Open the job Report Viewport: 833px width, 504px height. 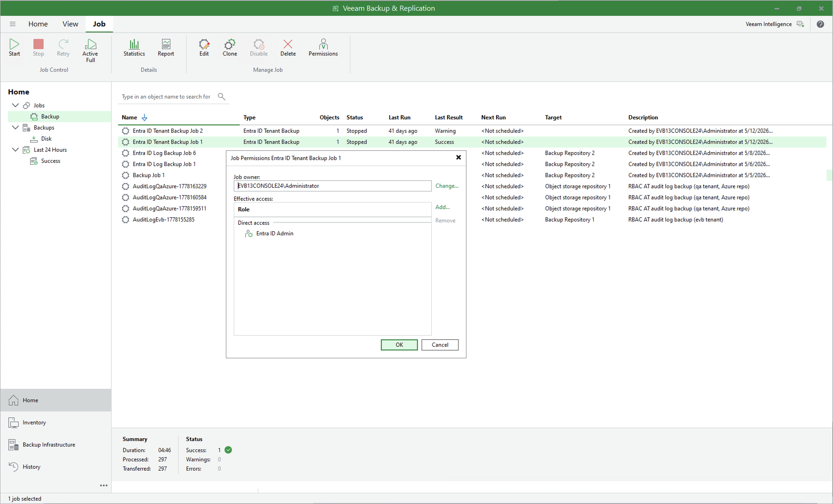(166, 48)
